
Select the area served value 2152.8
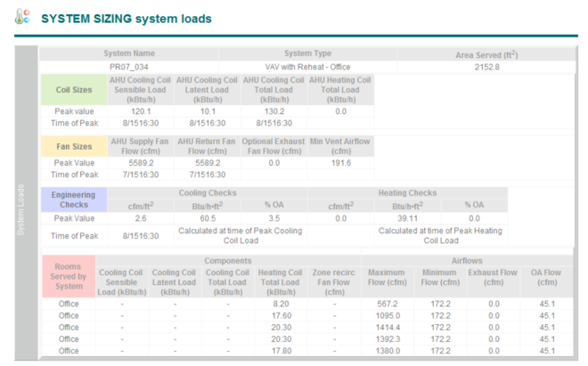(x=486, y=67)
